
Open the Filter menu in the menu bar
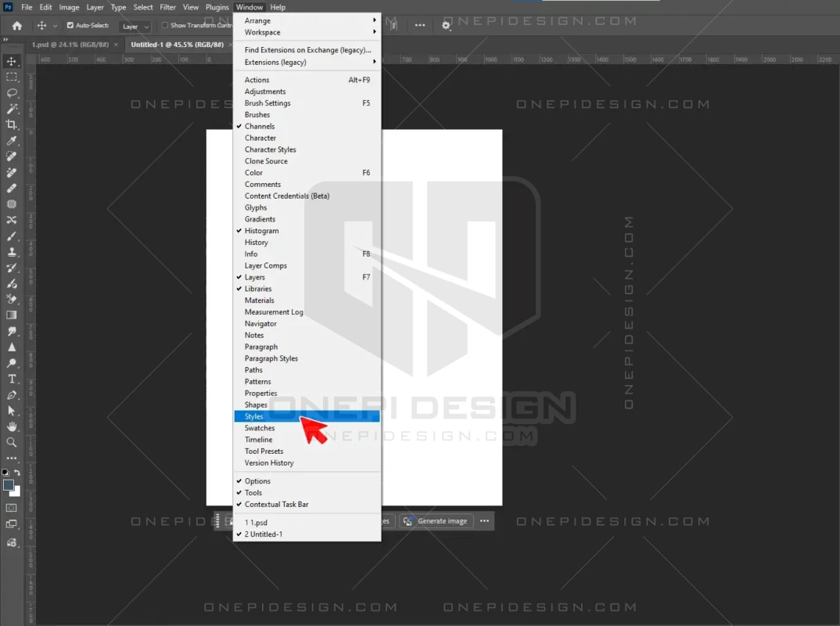point(167,7)
